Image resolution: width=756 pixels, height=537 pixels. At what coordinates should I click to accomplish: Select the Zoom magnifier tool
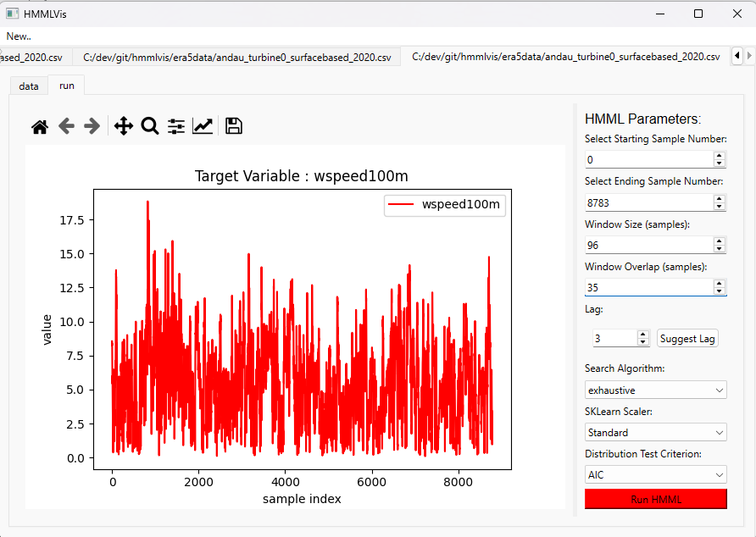pyautogui.click(x=150, y=126)
